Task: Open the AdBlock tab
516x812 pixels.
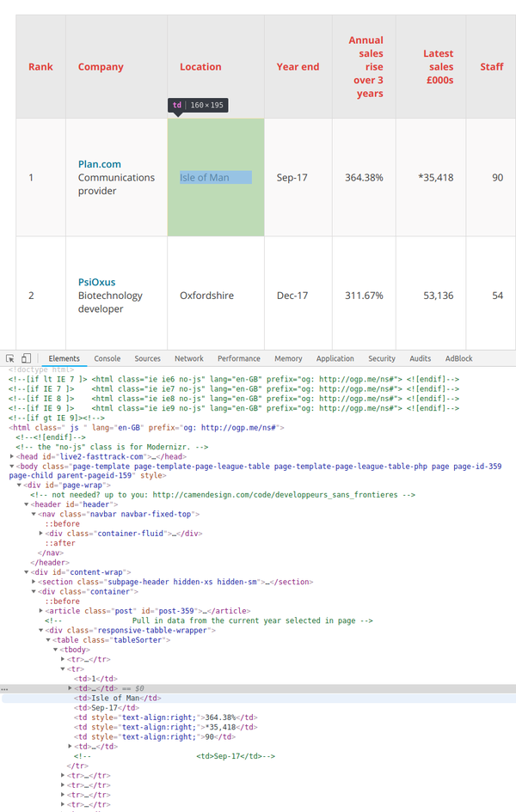Action: pyautogui.click(x=459, y=358)
